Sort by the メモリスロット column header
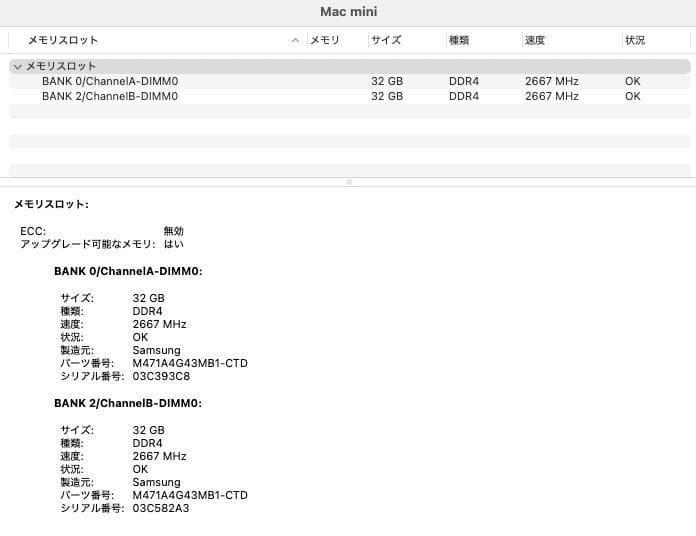The image size is (696, 536). click(62, 41)
